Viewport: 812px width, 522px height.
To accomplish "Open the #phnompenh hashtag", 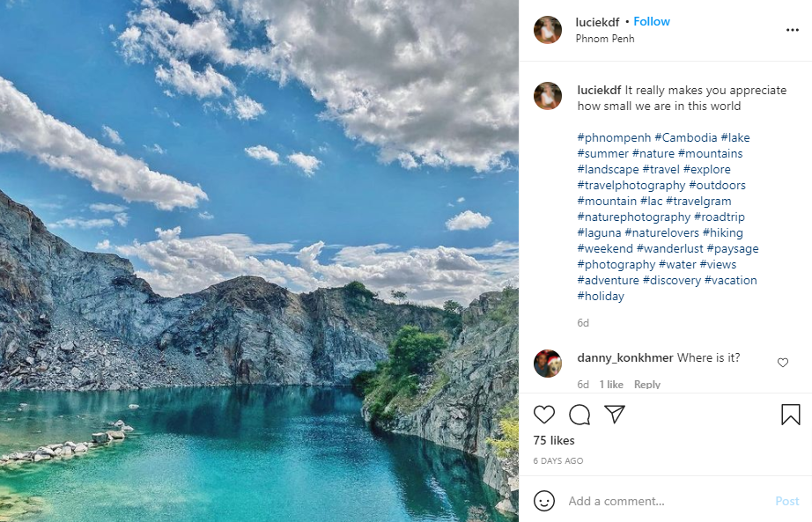I will pos(614,137).
